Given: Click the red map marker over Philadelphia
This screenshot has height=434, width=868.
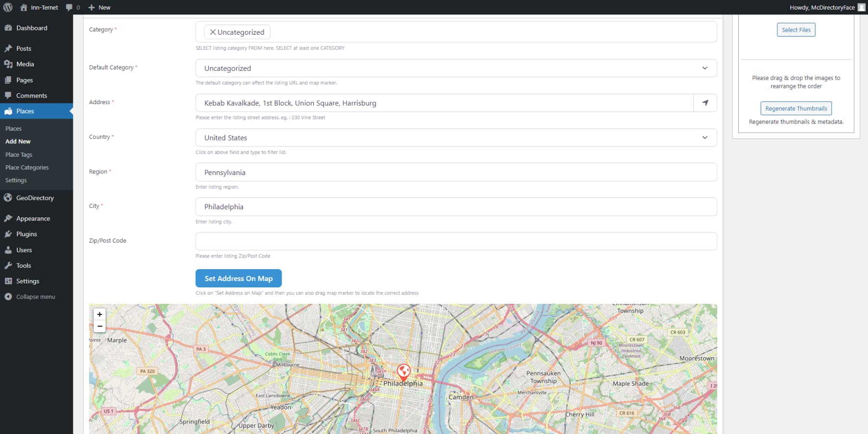Looking at the screenshot, I should [x=404, y=371].
